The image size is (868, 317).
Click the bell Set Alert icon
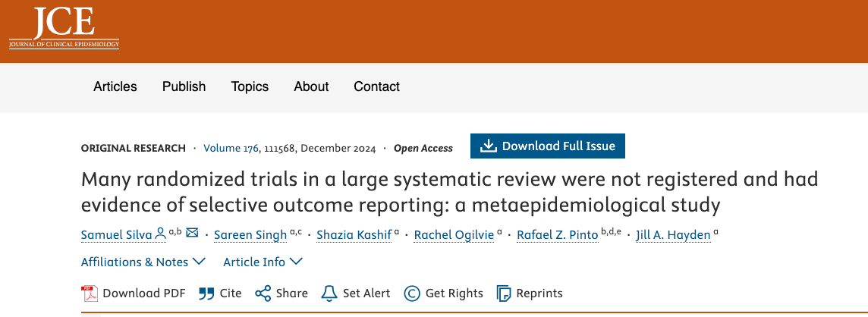click(329, 293)
